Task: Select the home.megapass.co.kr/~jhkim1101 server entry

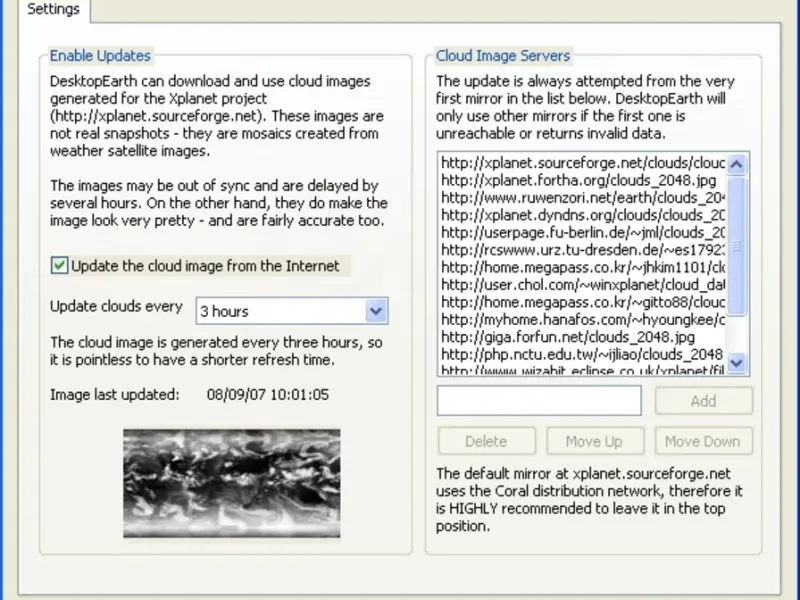Action: 582,267
